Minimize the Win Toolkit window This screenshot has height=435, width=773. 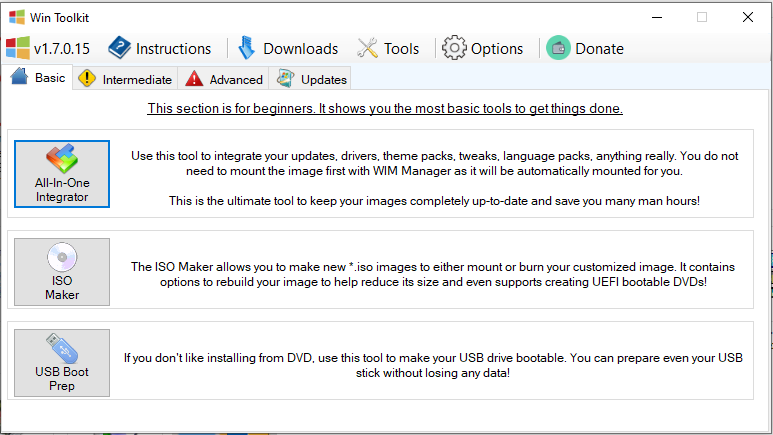(657, 17)
